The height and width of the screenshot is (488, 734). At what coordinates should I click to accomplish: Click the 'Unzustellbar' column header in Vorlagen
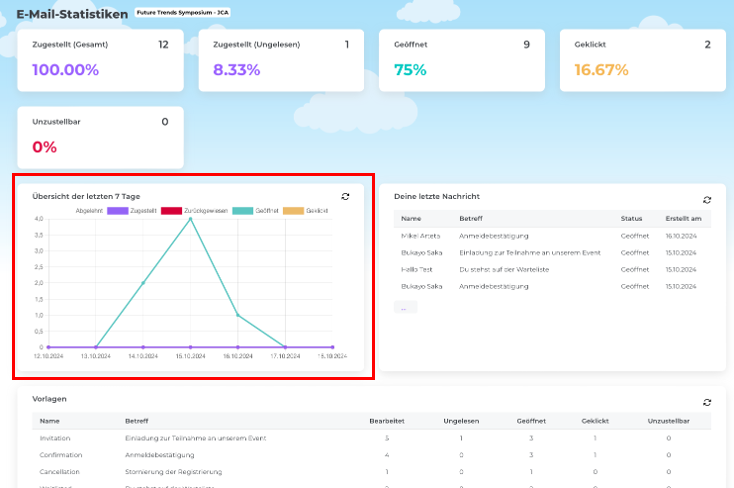coord(668,421)
